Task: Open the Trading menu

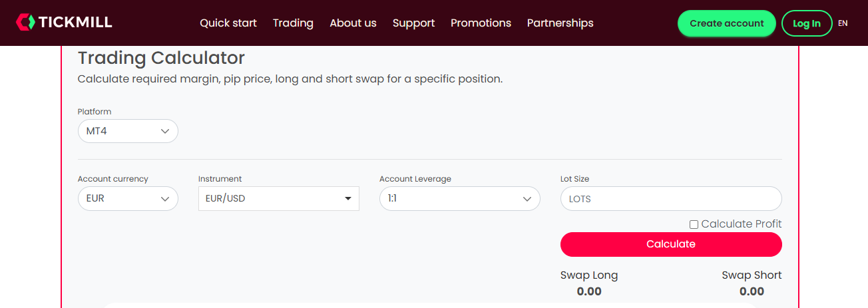Action: click(x=293, y=23)
